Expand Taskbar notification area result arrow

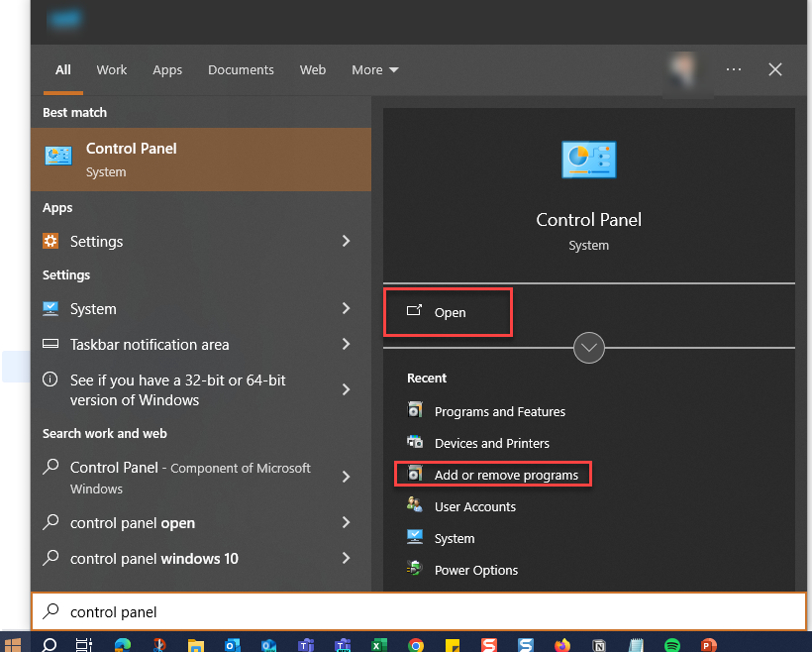[346, 344]
